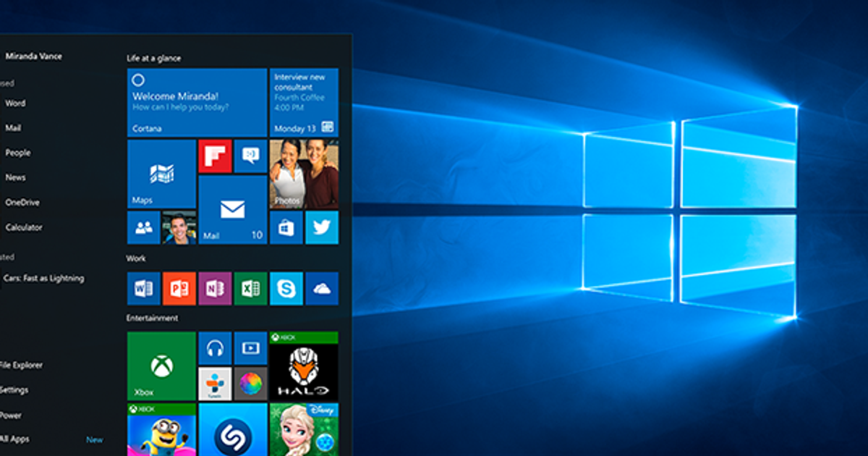Open the green Xbox tile
The image size is (868, 456).
pos(161,366)
